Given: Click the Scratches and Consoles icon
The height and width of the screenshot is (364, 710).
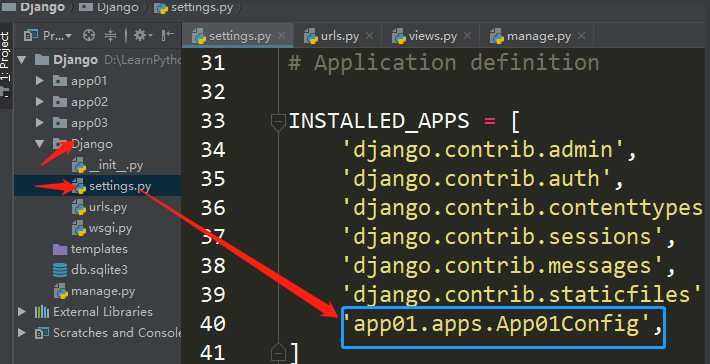Looking at the screenshot, I should (42, 333).
